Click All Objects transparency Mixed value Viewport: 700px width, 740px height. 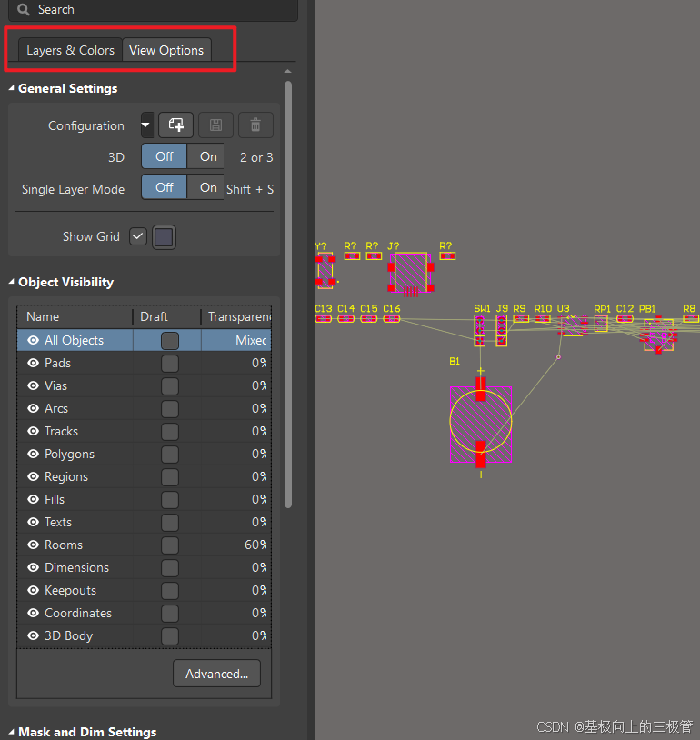tap(251, 340)
